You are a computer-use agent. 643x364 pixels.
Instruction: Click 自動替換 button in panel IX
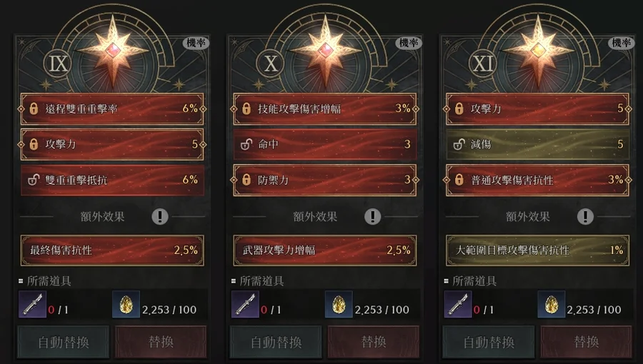64,342
